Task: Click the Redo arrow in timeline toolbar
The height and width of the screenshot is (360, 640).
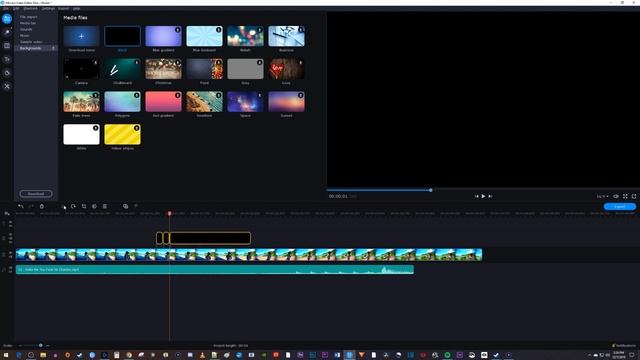Action: pyautogui.click(x=31, y=206)
